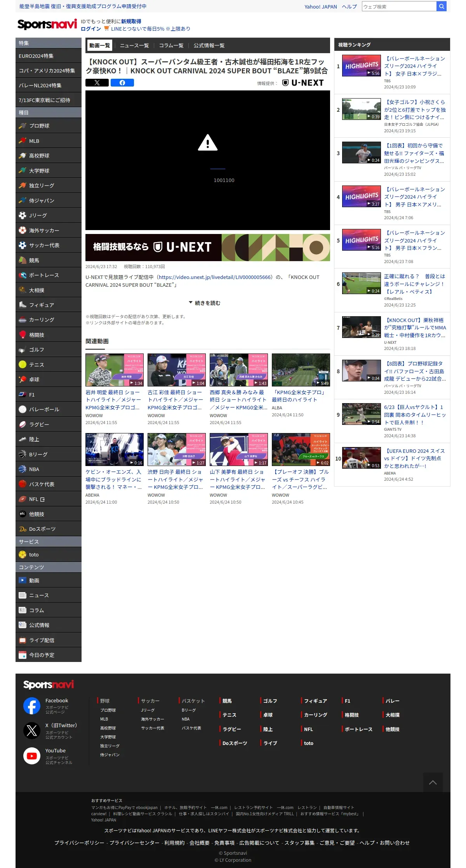Click プライバシーポリシー footer link
This screenshot has height=868, width=466.
[x=79, y=842]
